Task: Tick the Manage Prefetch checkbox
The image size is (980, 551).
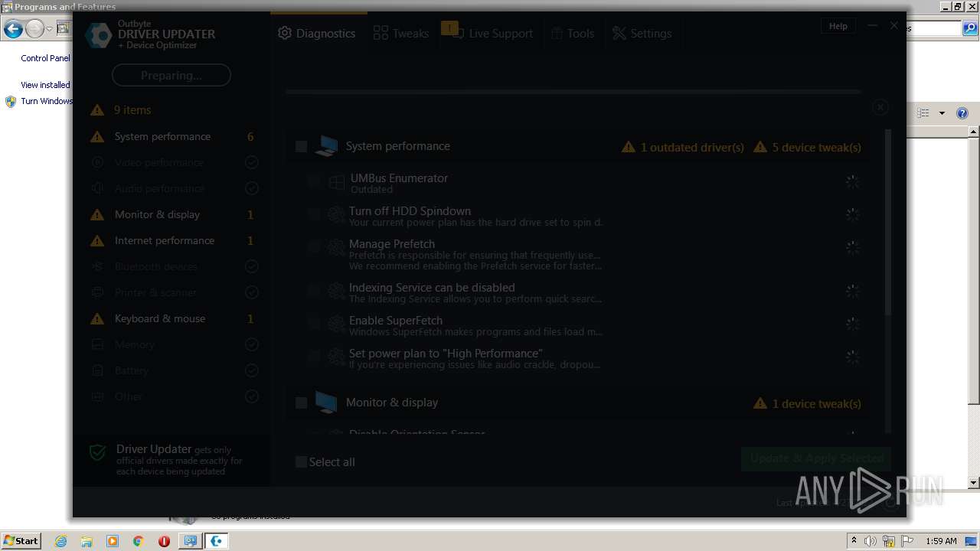Action: point(313,246)
